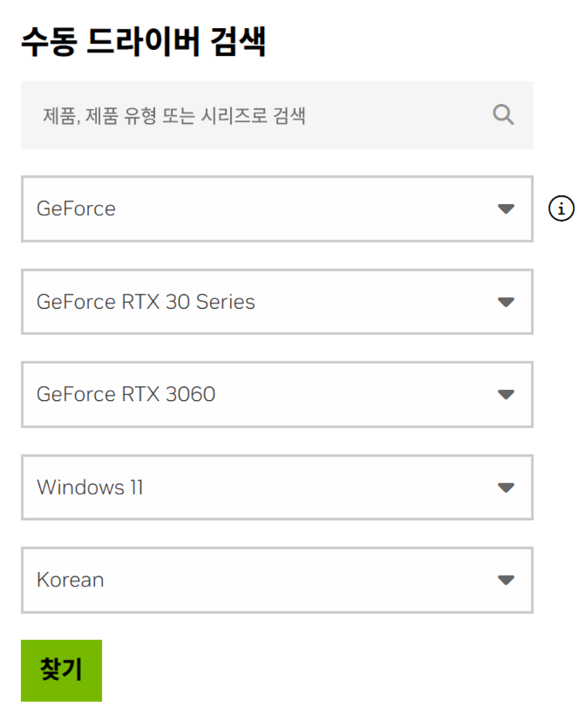The width and height of the screenshot is (584, 728).
Task: Click the 'Windows 11' text
Action: pyautogui.click(x=90, y=488)
